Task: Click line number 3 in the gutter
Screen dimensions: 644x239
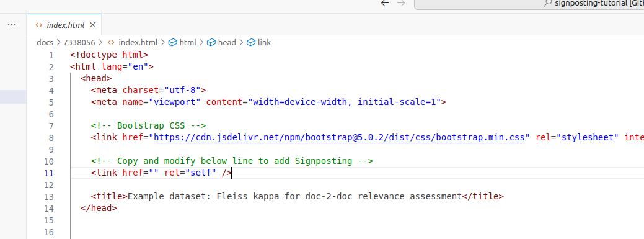Action: (51, 79)
